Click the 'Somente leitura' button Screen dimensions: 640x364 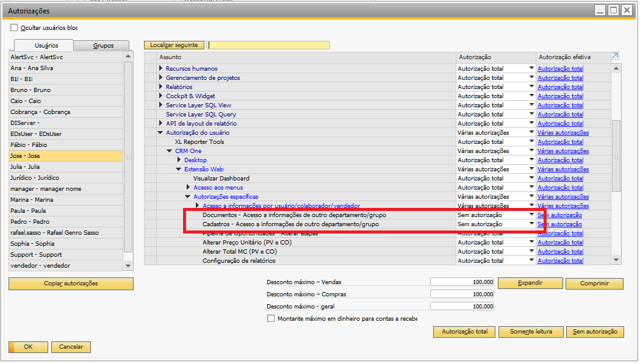(x=530, y=332)
